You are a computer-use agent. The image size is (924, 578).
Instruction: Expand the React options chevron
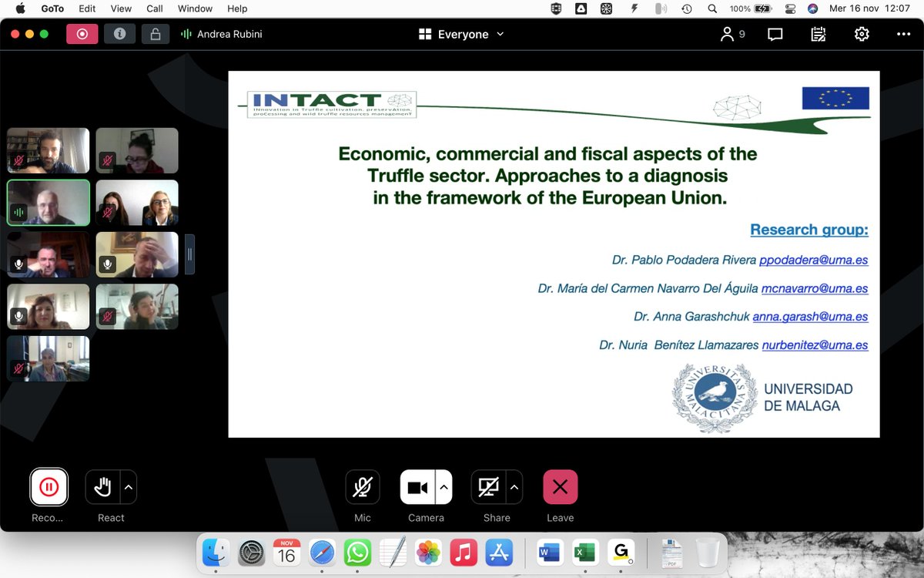(128, 486)
